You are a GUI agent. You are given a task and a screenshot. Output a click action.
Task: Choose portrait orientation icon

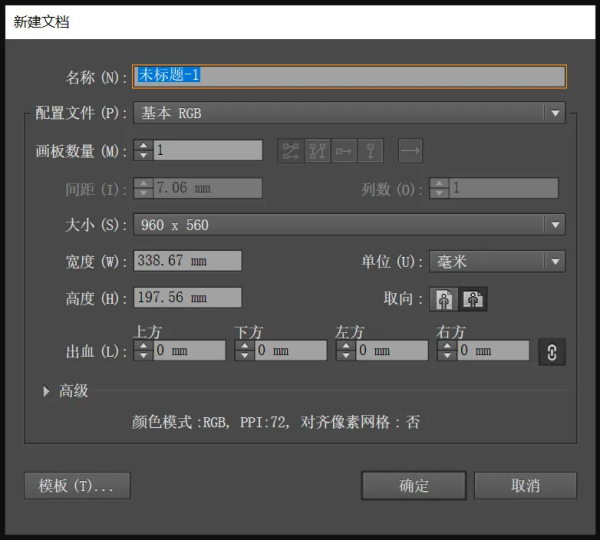pos(444,299)
